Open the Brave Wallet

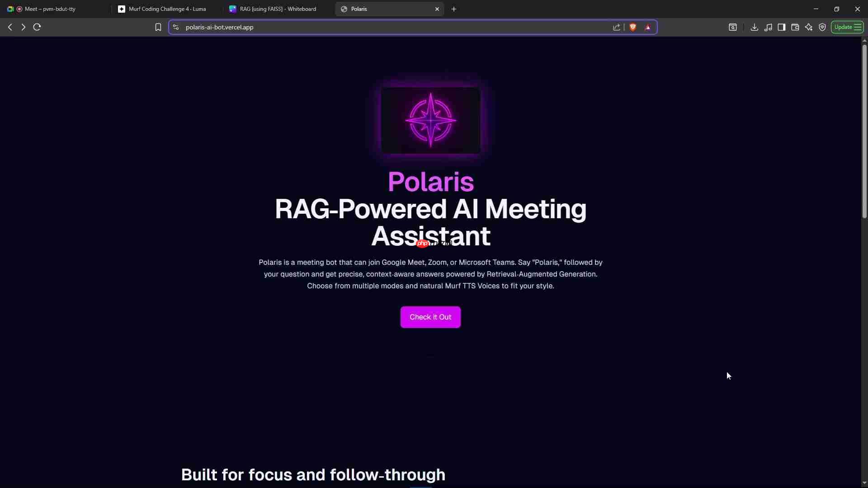click(x=795, y=27)
